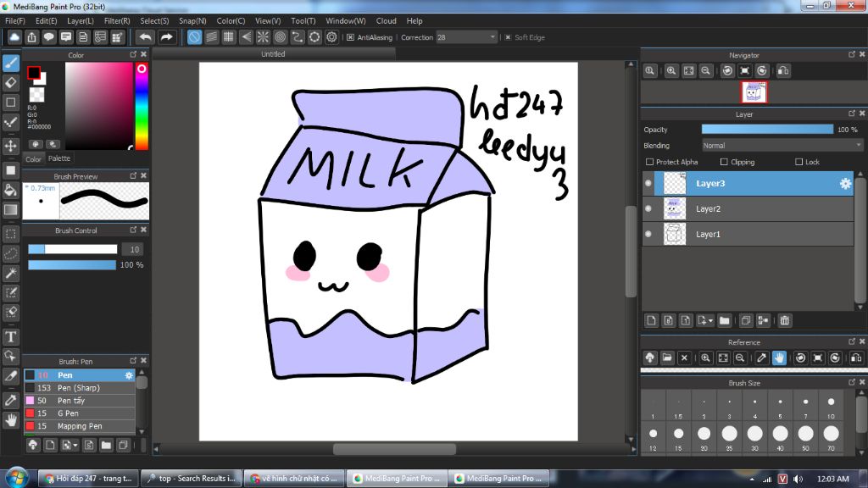Select the Pen (Sharp) brush

coord(79,388)
